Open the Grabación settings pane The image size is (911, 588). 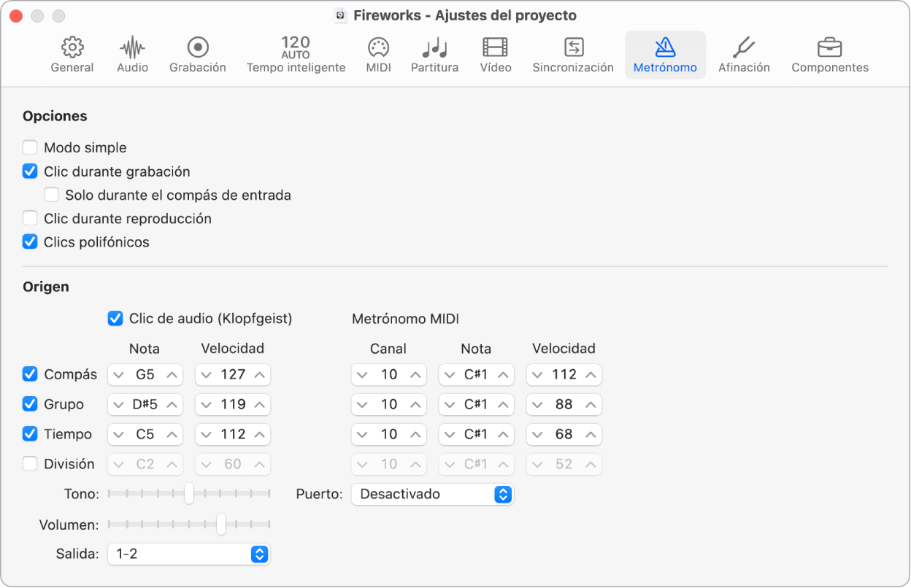tap(198, 55)
